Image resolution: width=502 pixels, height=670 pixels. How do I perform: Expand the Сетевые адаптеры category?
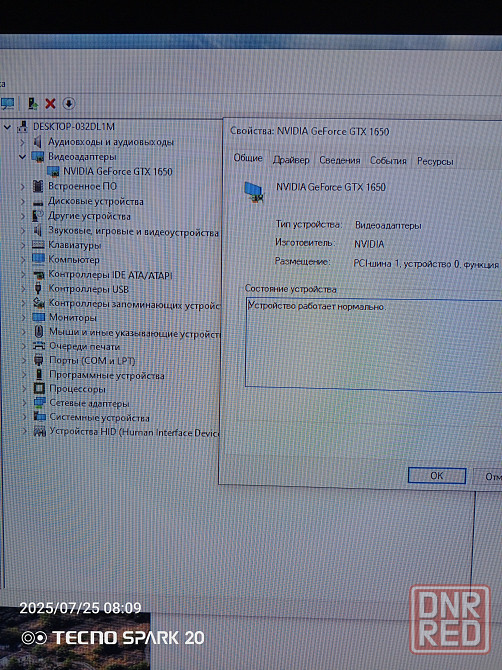coord(24,403)
